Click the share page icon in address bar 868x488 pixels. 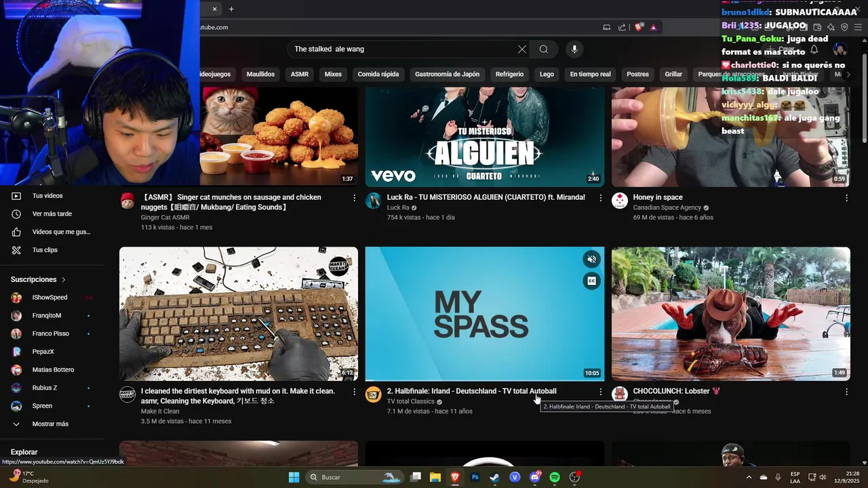[x=622, y=27]
